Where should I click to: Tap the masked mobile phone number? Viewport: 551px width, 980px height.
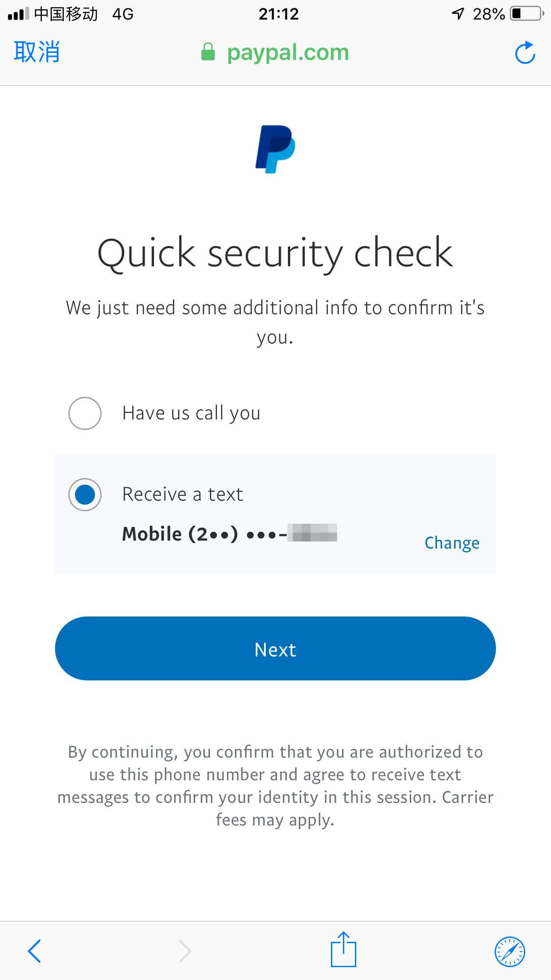pos(229,533)
